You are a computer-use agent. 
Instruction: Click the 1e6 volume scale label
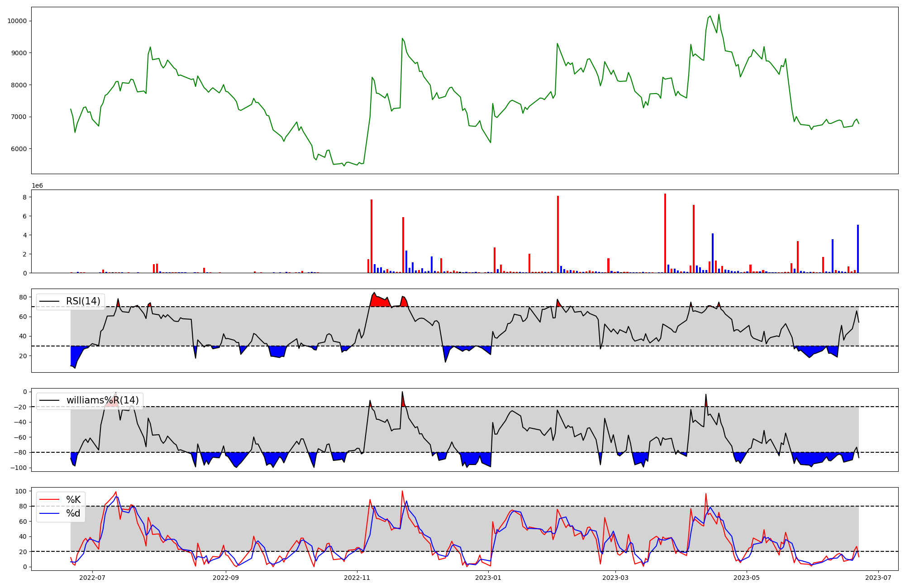37,186
